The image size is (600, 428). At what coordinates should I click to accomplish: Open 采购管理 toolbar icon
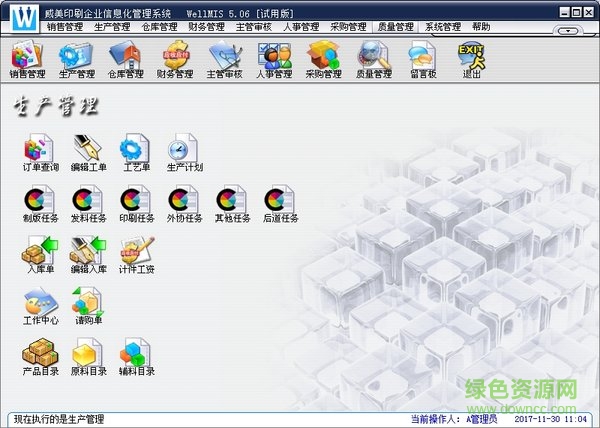tap(323, 59)
